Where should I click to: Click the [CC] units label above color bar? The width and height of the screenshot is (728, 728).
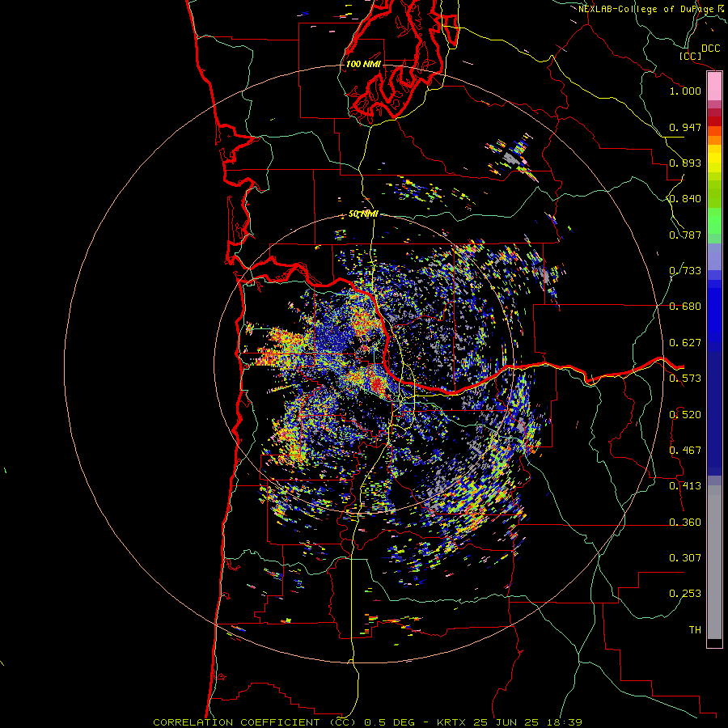point(690,56)
